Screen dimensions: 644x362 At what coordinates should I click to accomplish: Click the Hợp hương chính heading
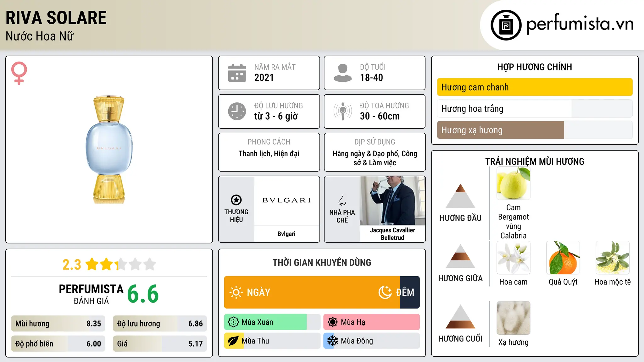[x=535, y=67]
